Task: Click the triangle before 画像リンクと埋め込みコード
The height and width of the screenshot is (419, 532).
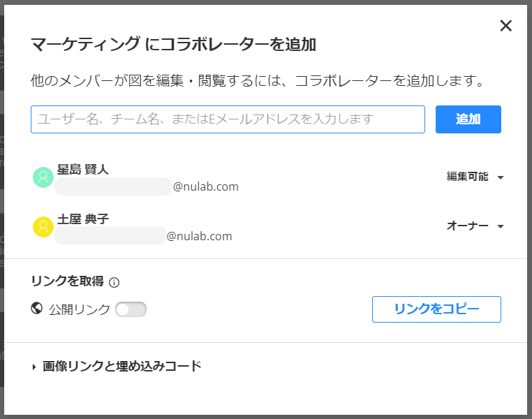Action: point(34,367)
